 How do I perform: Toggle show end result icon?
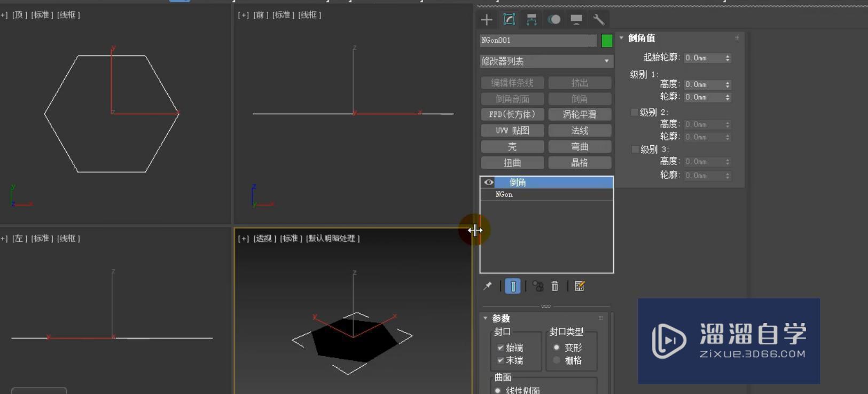pyautogui.click(x=513, y=286)
